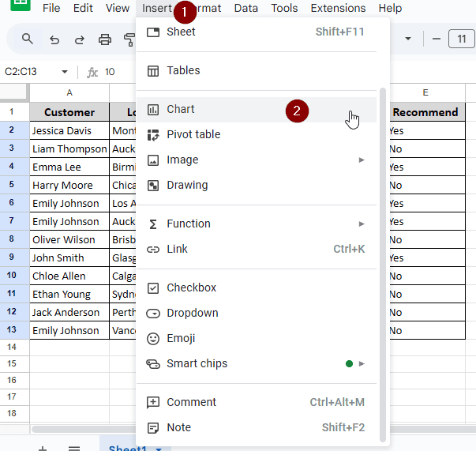The width and height of the screenshot is (476, 451).
Task: Click the Recommend header cell
Action: 425,112
